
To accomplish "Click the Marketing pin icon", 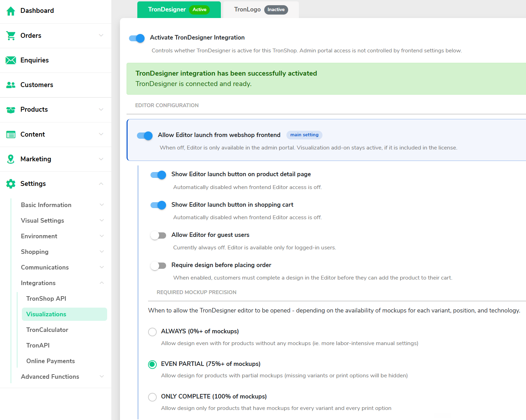I will coord(11,159).
